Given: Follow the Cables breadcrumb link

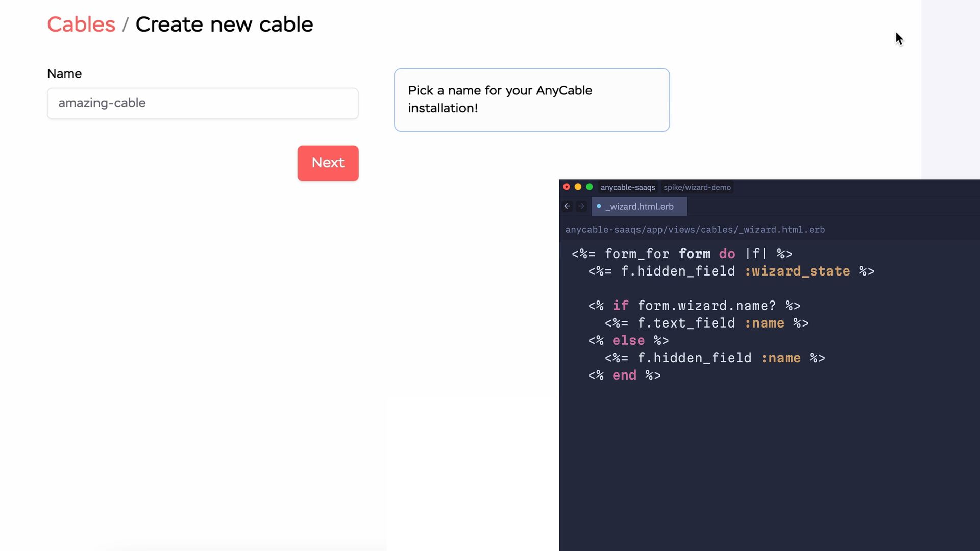Looking at the screenshot, I should 81,24.
